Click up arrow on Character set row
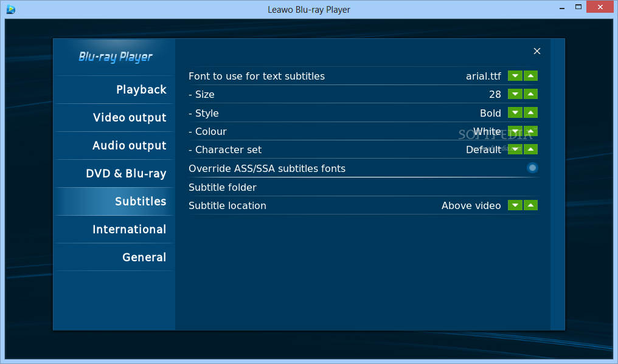 click(530, 149)
